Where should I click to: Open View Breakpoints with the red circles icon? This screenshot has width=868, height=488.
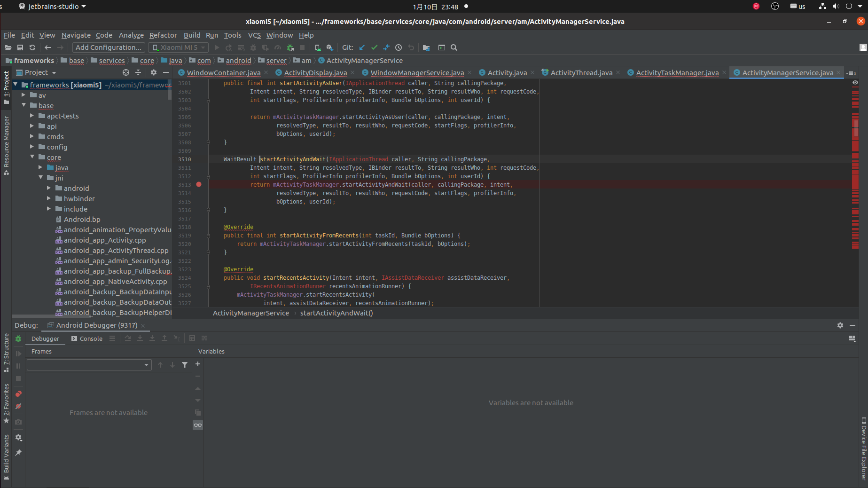[x=18, y=394]
